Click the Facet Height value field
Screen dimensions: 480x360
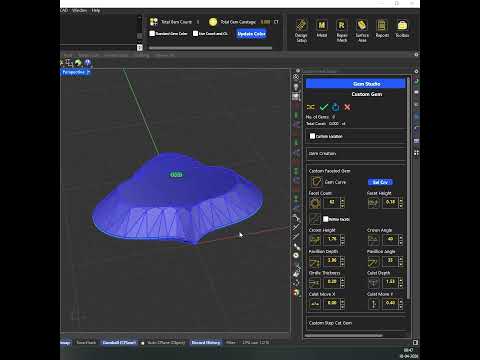390,202
